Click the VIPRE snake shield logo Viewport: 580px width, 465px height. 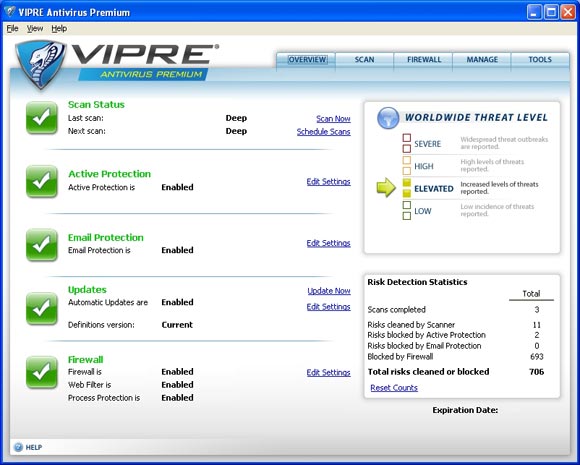[x=41, y=65]
